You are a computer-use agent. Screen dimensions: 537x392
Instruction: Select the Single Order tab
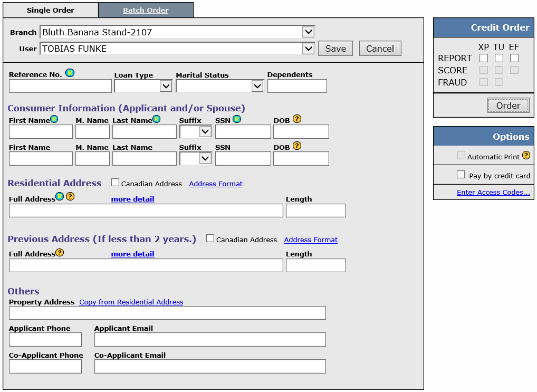tap(50, 9)
